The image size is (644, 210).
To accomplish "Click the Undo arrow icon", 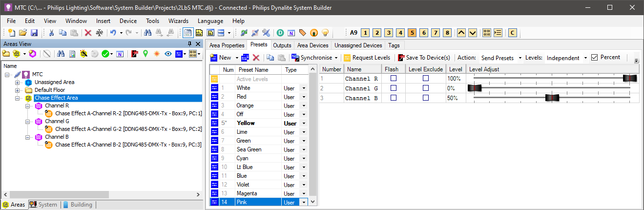I will (x=113, y=33).
